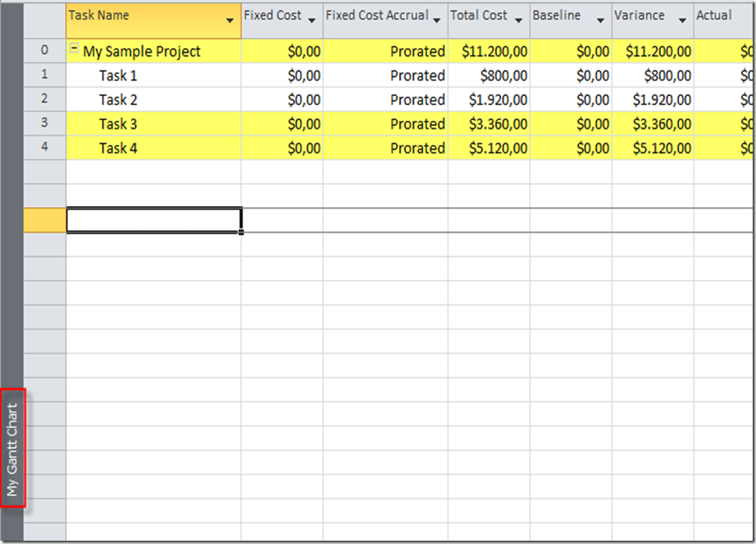This screenshot has width=756, height=544.
Task: Select row header number 3
Action: point(45,123)
